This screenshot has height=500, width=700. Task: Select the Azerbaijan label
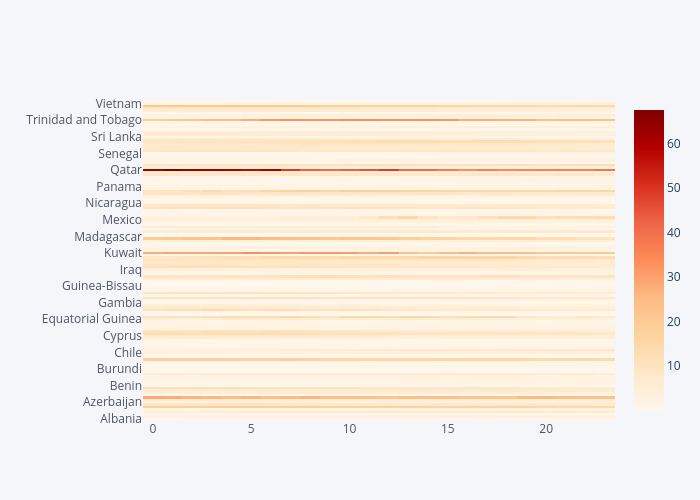tap(112, 402)
